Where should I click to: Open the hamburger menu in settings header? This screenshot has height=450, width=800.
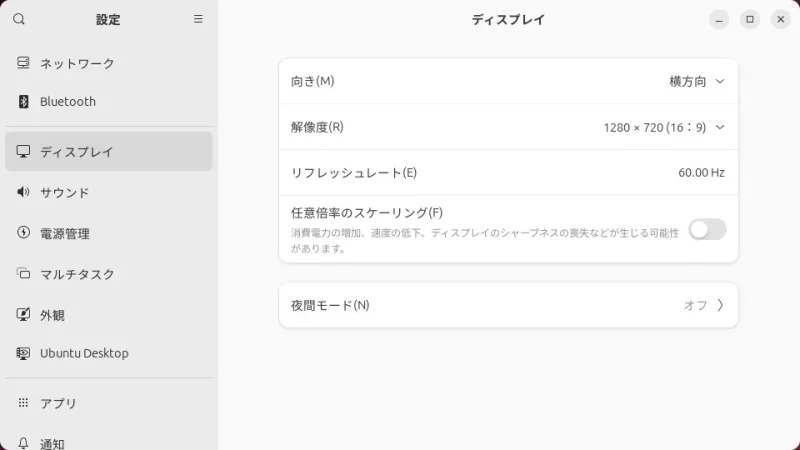(x=198, y=19)
